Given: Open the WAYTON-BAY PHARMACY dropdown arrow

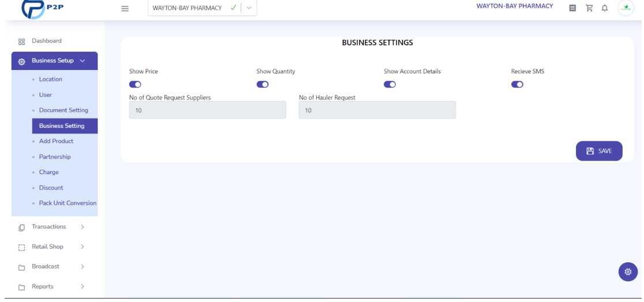Looking at the screenshot, I should coord(249,8).
